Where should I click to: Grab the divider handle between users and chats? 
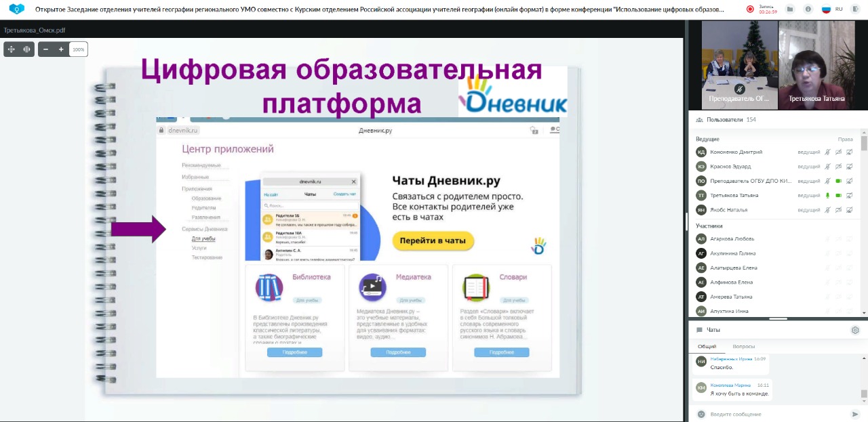[778, 318]
